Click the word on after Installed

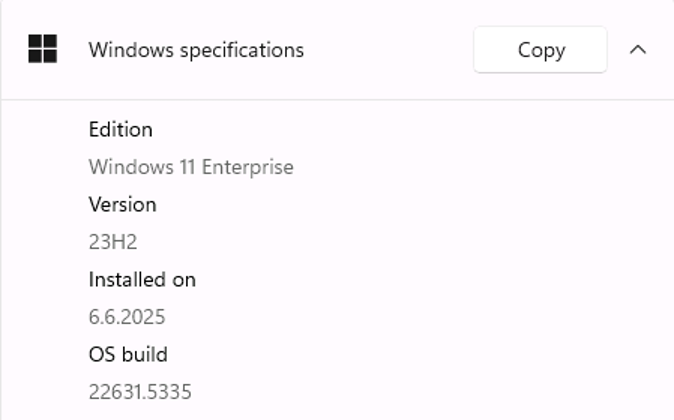pos(184,280)
